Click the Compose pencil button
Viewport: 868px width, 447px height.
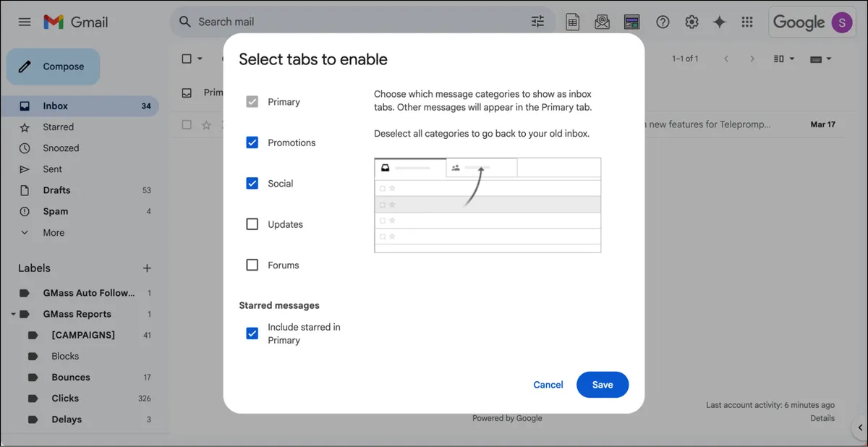tap(54, 67)
